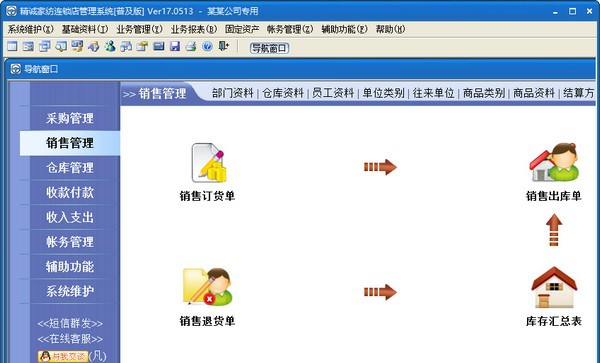Click the 导航窗口 inner window logo icon
The width and height of the screenshot is (600, 363).
click(16, 69)
